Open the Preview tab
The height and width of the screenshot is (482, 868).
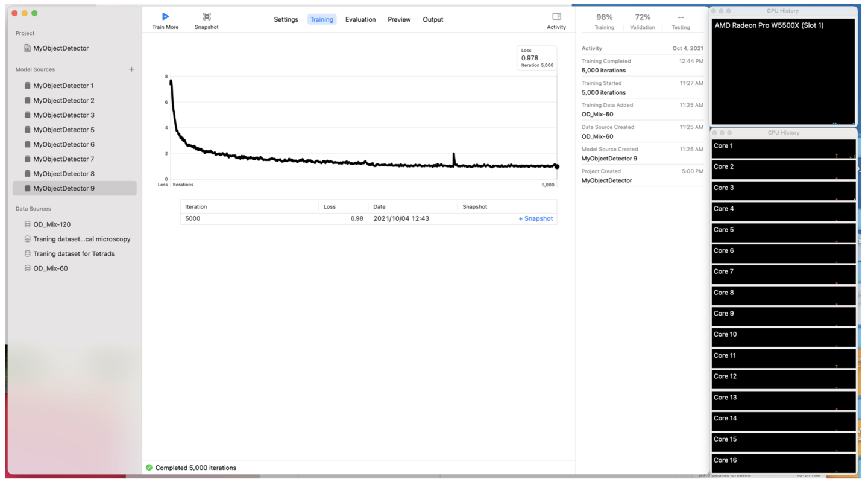(399, 20)
